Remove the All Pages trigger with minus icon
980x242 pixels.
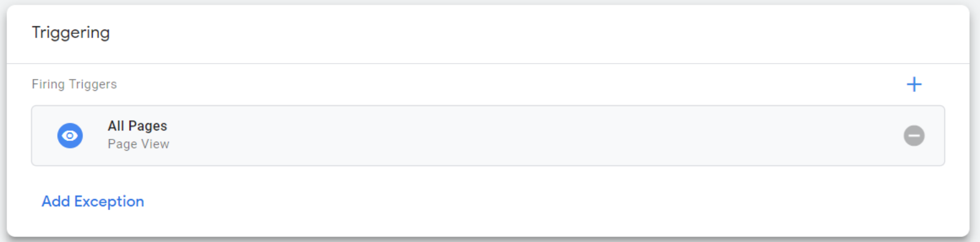[914, 135]
